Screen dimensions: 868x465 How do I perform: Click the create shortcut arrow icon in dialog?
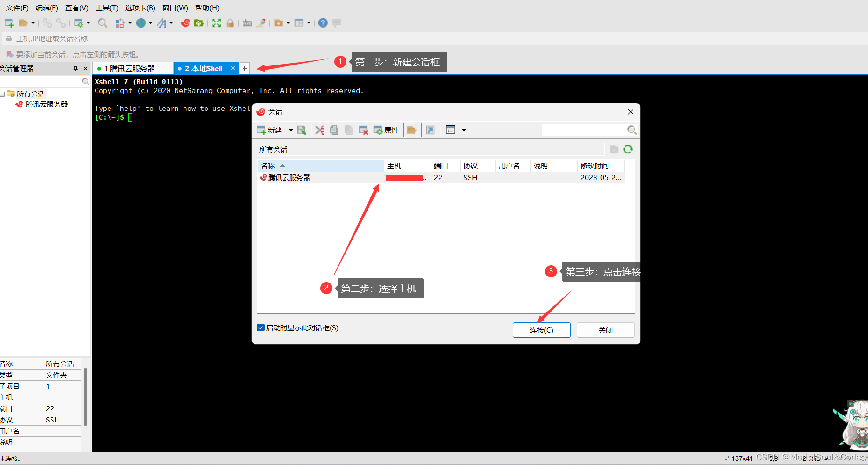[x=430, y=130]
